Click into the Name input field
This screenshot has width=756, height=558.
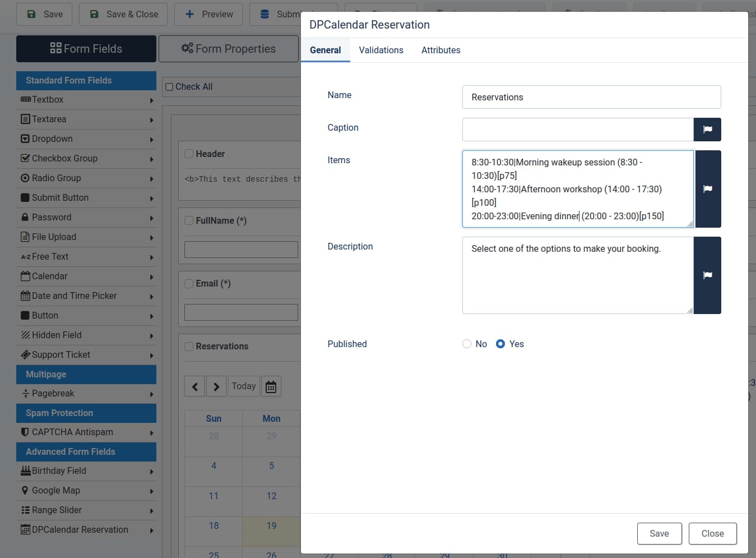591,97
